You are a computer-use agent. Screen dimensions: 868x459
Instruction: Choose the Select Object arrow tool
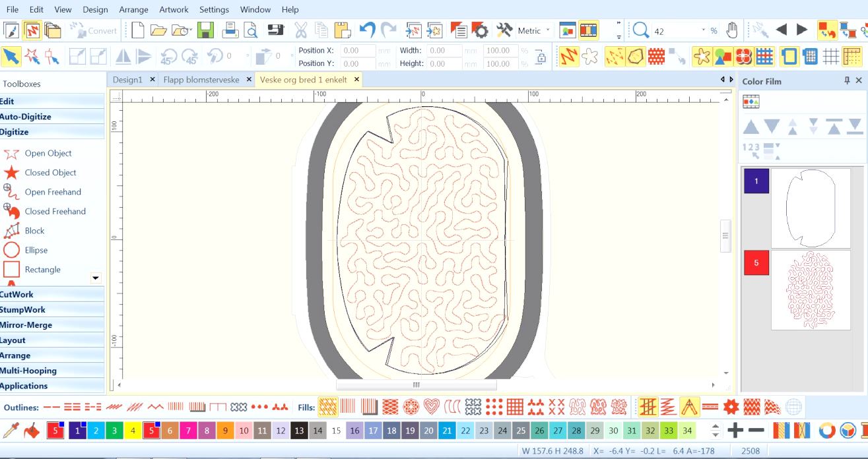[x=11, y=57]
